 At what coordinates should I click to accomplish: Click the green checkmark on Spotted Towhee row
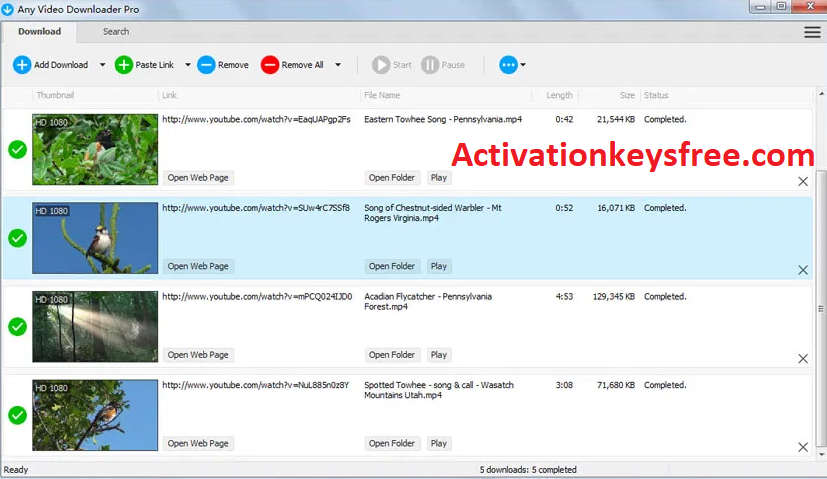pos(17,415)
